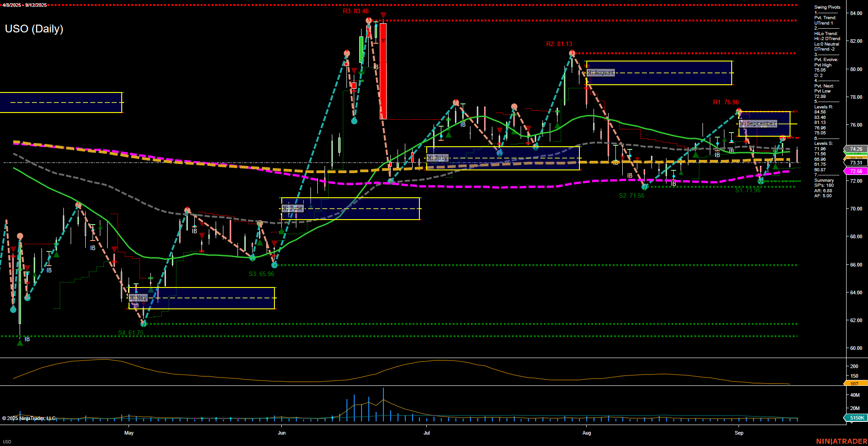The width and height of the screenshot is (868, 446).
Task: Click the red down-arrow sell marker above R3 peak
Action: coord(383,15)
